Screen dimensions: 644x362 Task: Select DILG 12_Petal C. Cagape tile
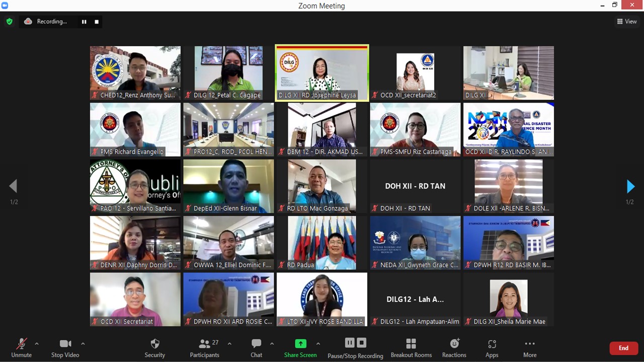pyautogui.click(x=228, y=73)
